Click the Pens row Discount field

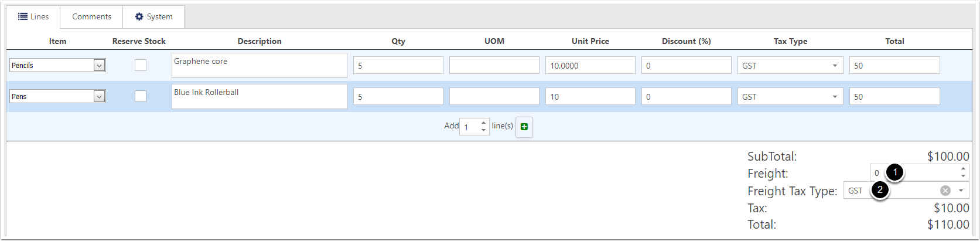pyautogui.click(x=687, y=96)
